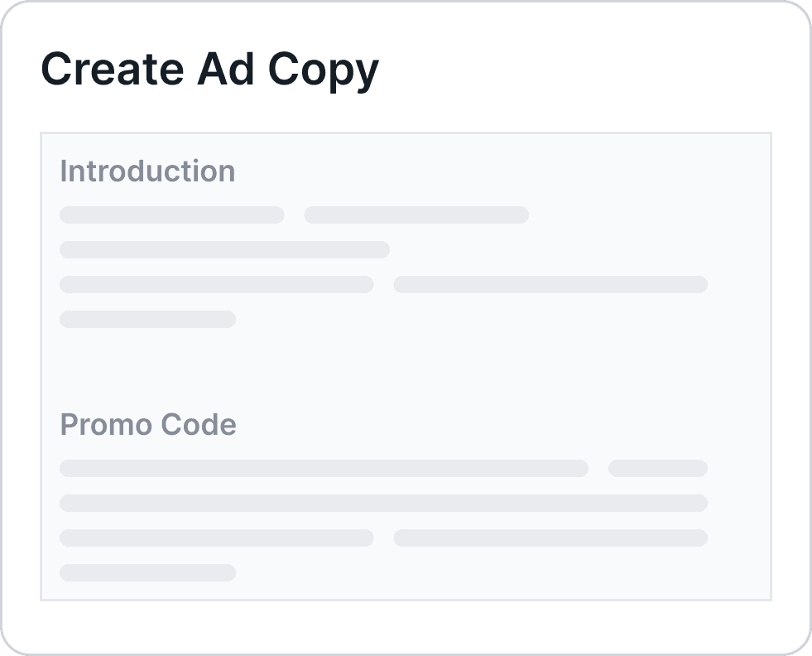Click left bar on Promo Code's third line
Screen dimensions: 812x656
coord(217,538)
